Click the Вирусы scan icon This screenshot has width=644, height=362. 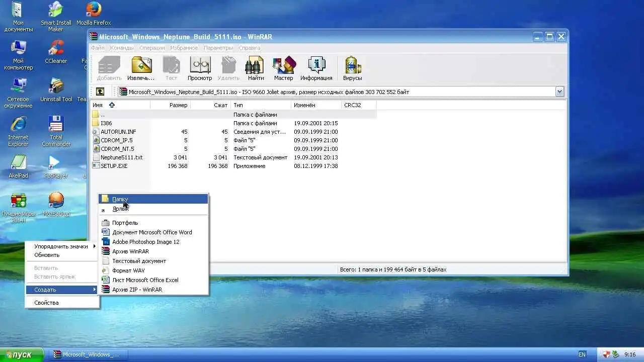tap(352, 68)
